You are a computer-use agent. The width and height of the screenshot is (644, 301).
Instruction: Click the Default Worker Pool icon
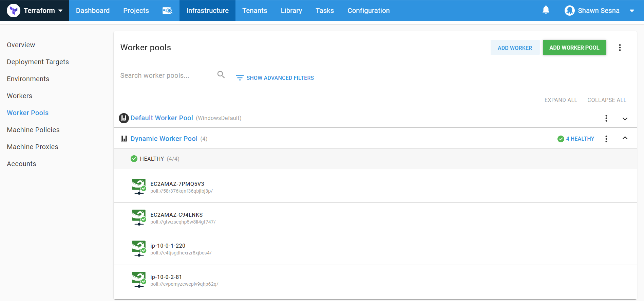click(124, 118)
